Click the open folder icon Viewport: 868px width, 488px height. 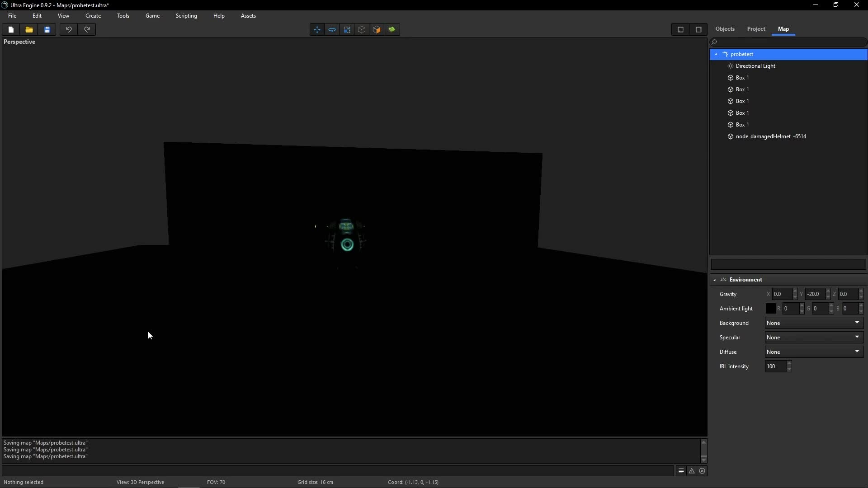(29, 30)
